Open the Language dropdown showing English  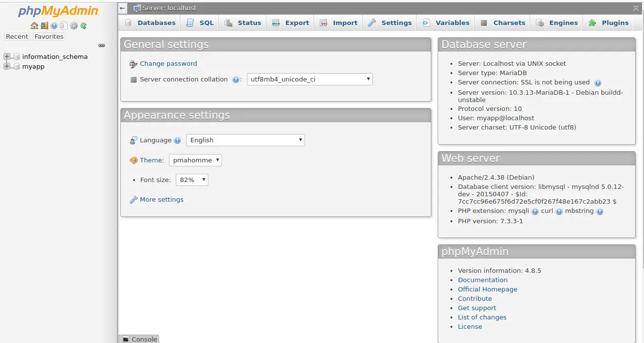point(246,140)
